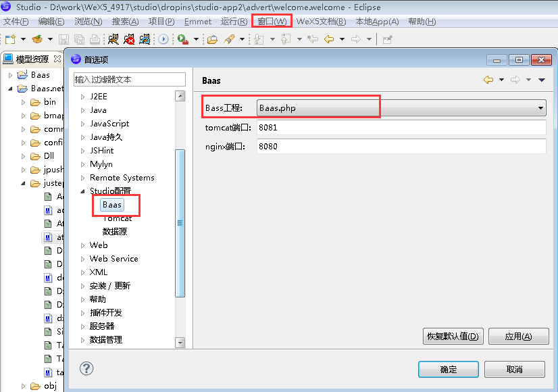Click the Preferences dialog forward arrow
The height and width of the screenshot is (392, 558).
[x=515, y=80]
